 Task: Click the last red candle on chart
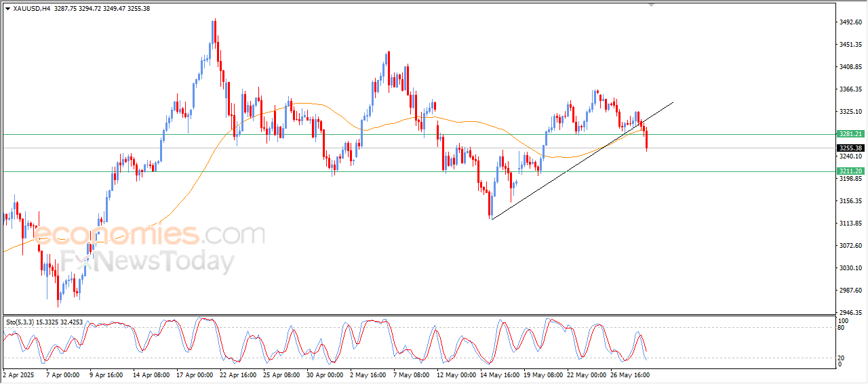tap(647, 140)
